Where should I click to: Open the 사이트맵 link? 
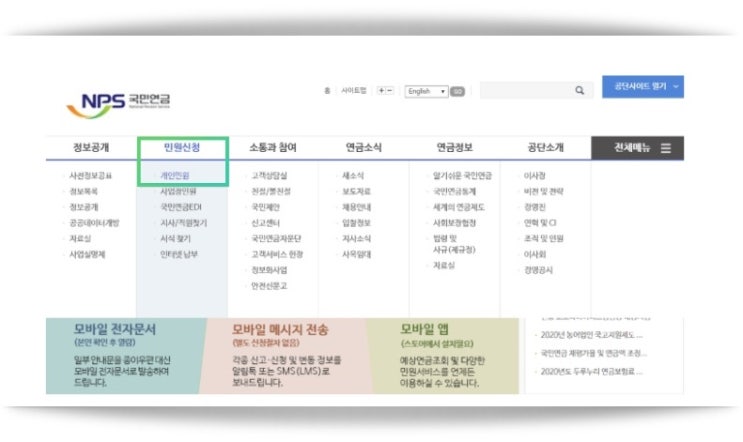tap(353, 90)
